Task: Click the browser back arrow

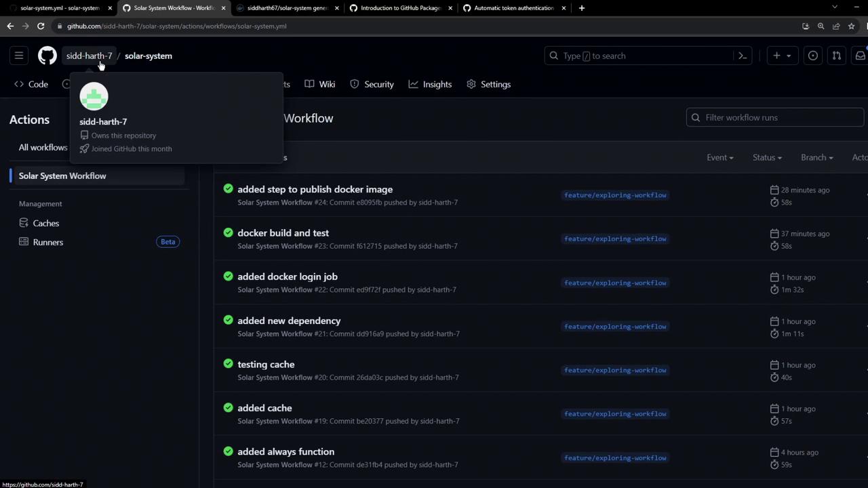Action: pyautogui.click(x=10, y=26)
